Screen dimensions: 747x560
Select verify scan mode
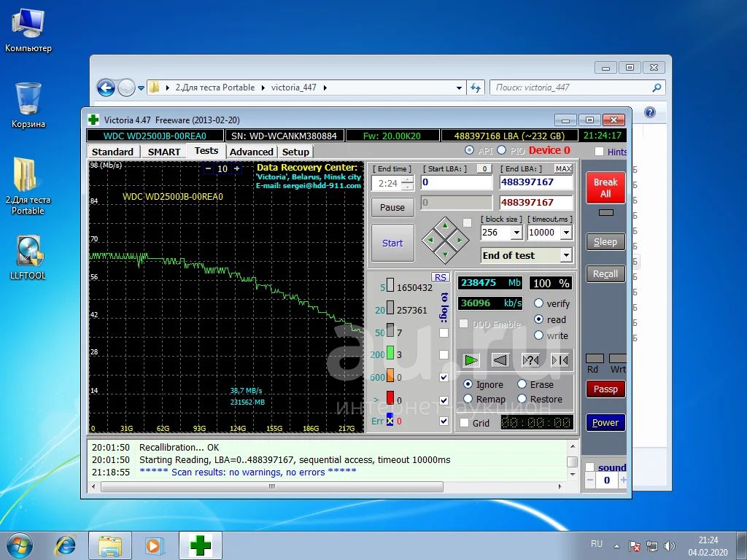pyautogui.click(x=538, y=303)
